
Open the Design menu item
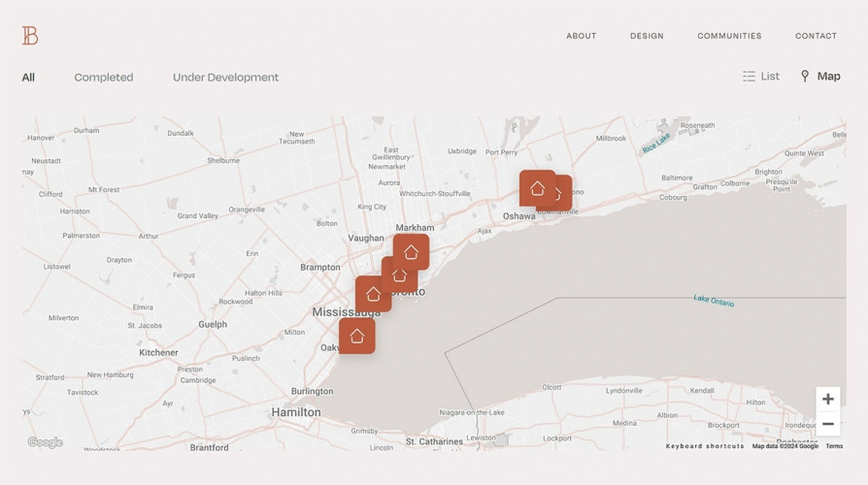647,36
